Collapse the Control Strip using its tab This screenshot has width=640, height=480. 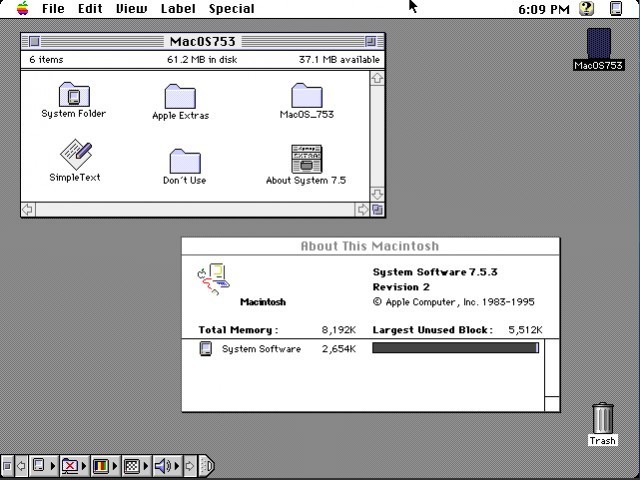pyautogui.click(x=207, y=466)
